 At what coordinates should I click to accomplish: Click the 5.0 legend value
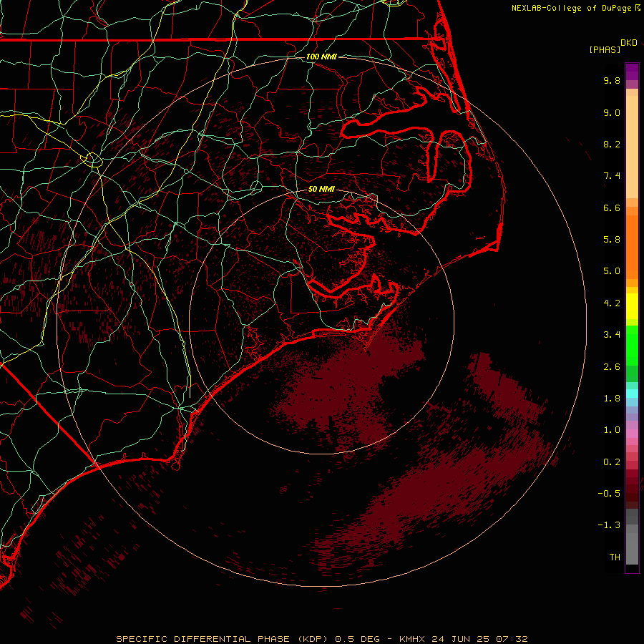pos(612,271)
